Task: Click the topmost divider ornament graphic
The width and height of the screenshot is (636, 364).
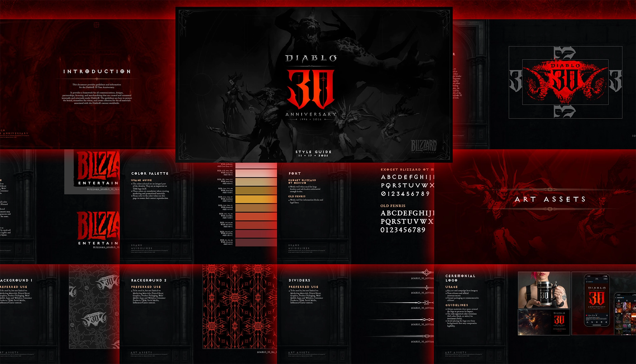Action: coord(426,273)
